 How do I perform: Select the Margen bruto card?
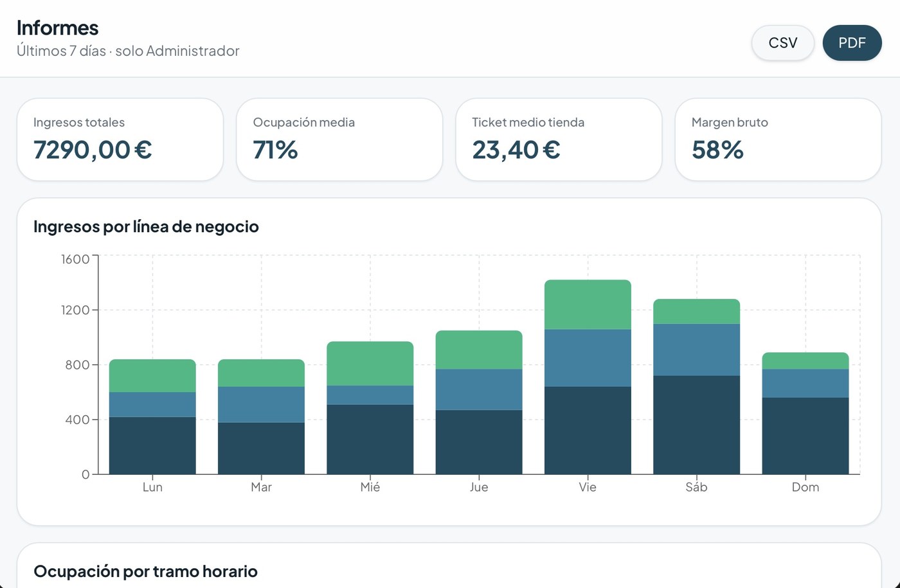point(778,139)
